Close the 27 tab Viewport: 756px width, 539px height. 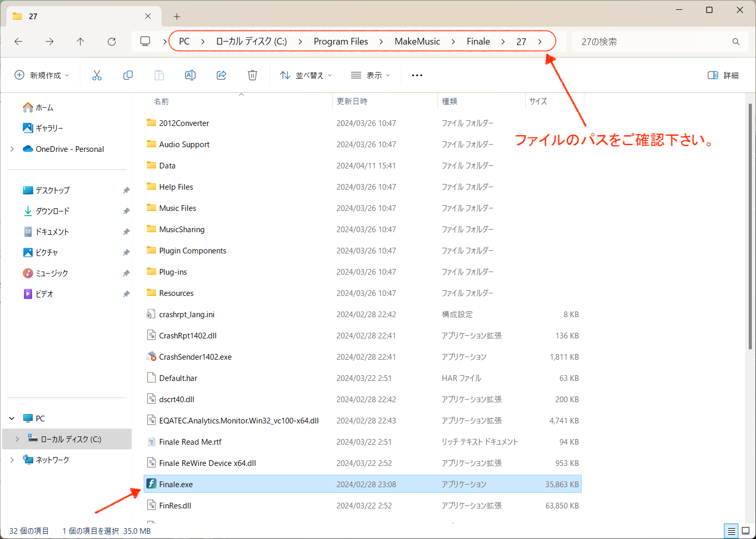pos(148,16)
